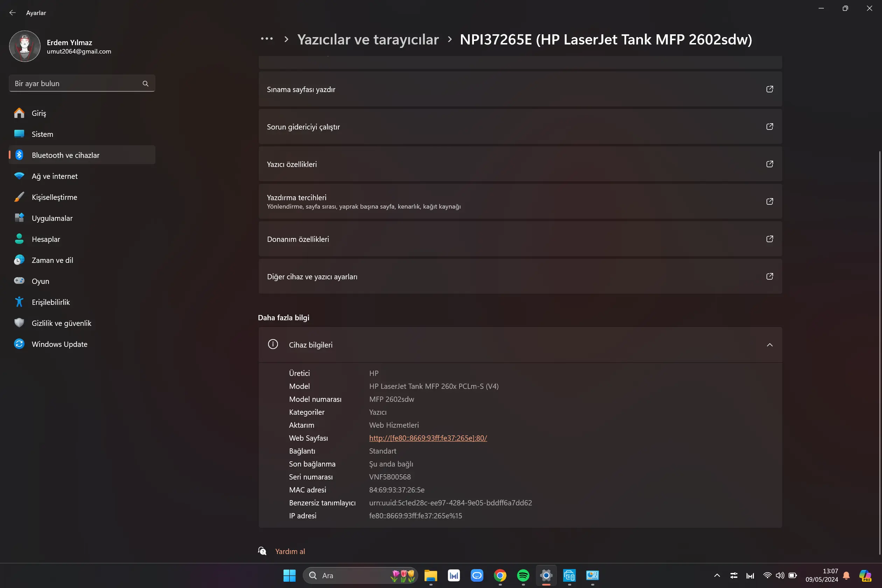Click external icon for Donanım özellikleri
882x588 pixels.
pos(770,239)
